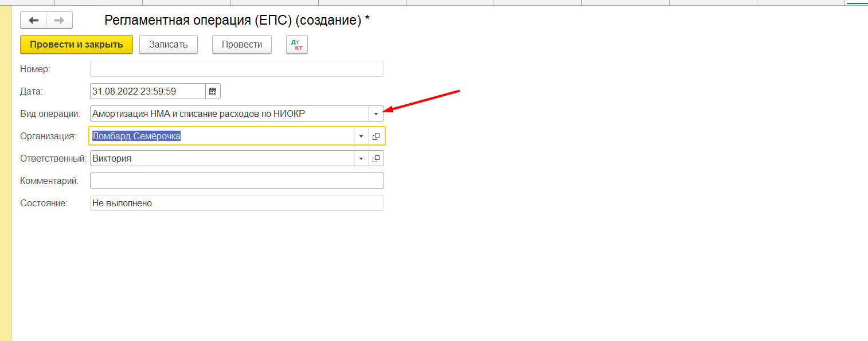Open the calendar picker for Дата

coord(213,91)
